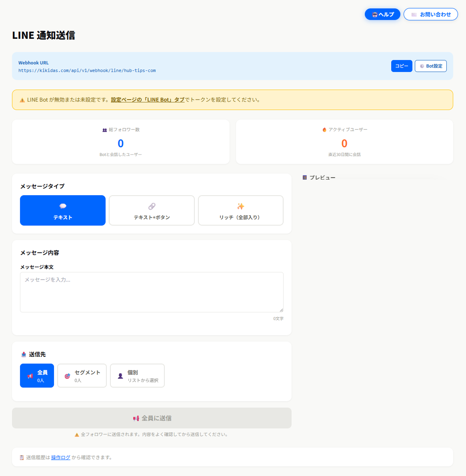Click the followers icon beside 総フォロワー数
The width and height of the screenshot is (466, 476).
tap(104, 130)
